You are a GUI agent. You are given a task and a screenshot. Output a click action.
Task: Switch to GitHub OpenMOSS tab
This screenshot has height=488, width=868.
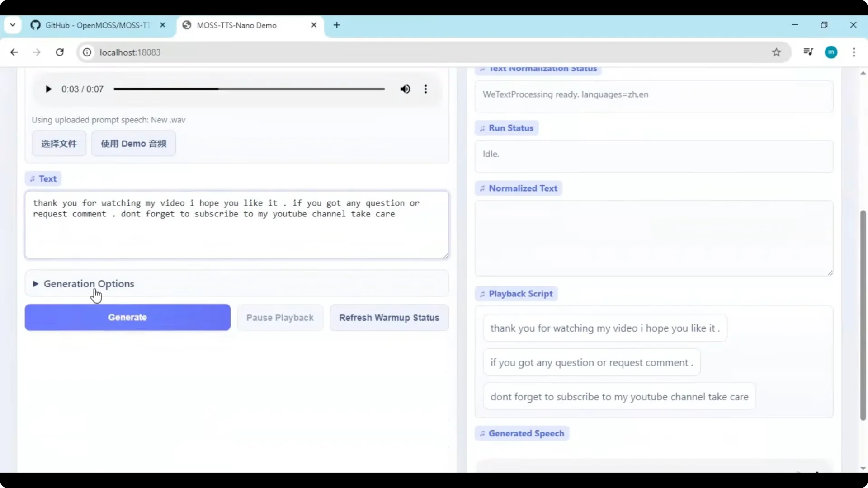click(x=97, y=25)
